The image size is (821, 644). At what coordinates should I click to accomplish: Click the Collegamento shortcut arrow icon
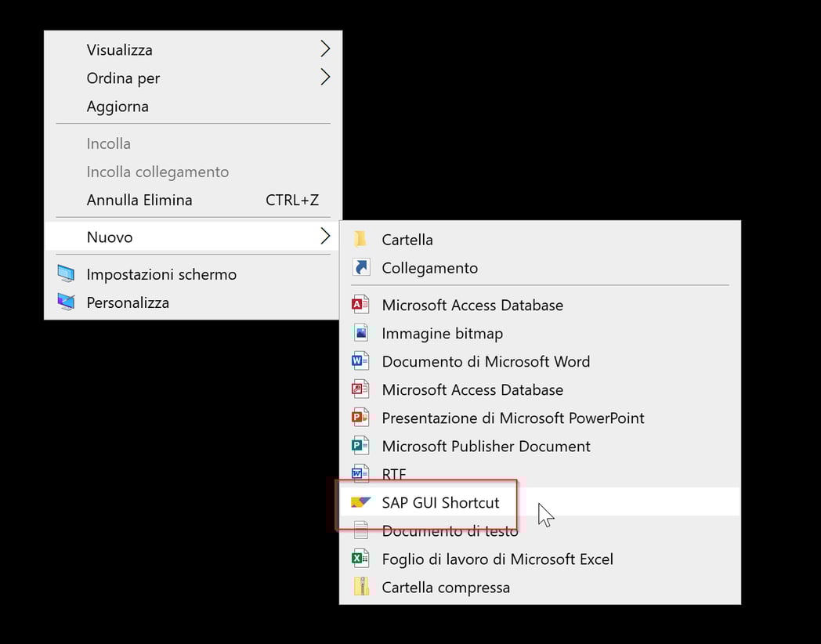click(x=361, y=267)
